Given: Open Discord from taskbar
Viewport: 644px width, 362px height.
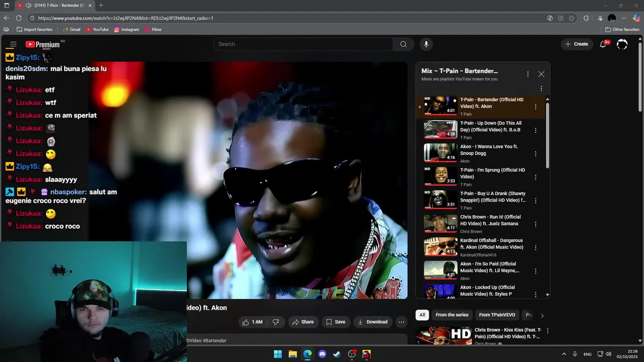Looking at the screenshot, I should coord(323,354).
